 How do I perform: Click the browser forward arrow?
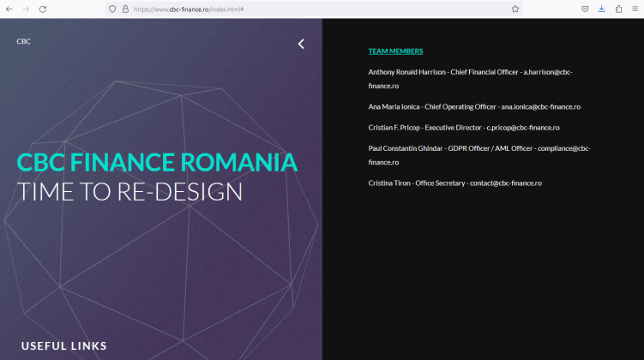26,9
